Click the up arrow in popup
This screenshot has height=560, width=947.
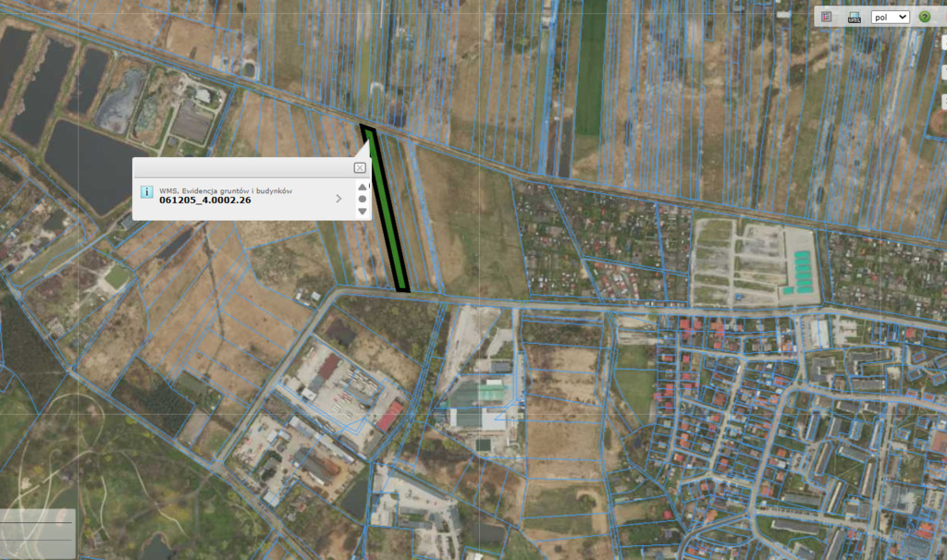pos(362,187)
